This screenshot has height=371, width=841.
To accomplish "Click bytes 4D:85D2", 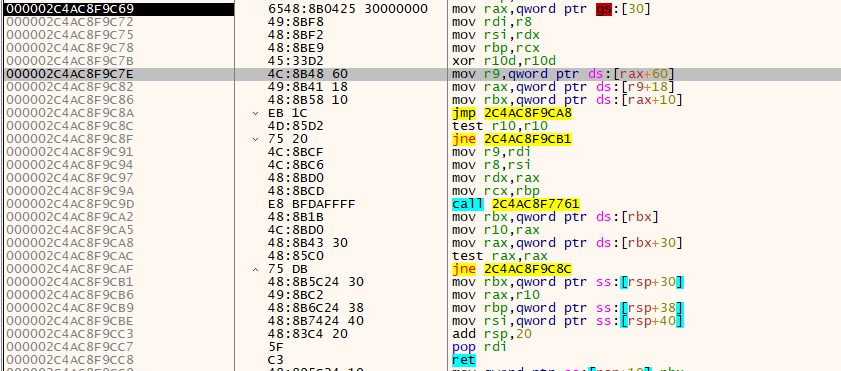I will tap(296, 126).
